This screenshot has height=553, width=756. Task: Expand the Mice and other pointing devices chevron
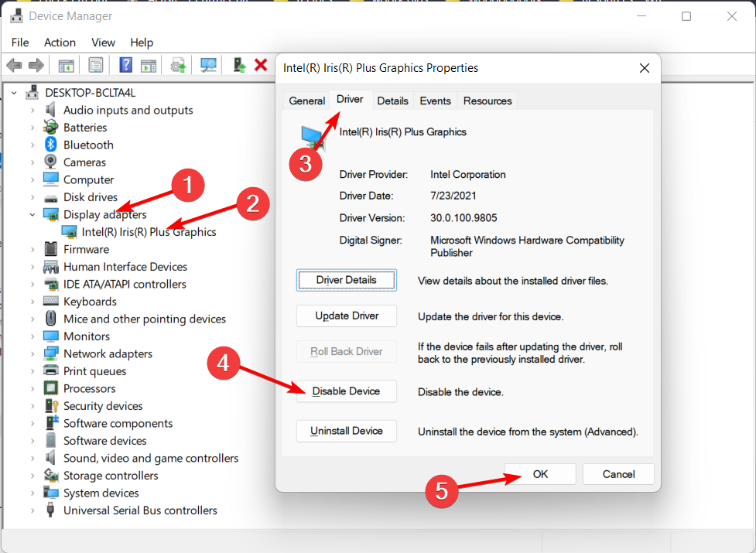coord(32,319)
